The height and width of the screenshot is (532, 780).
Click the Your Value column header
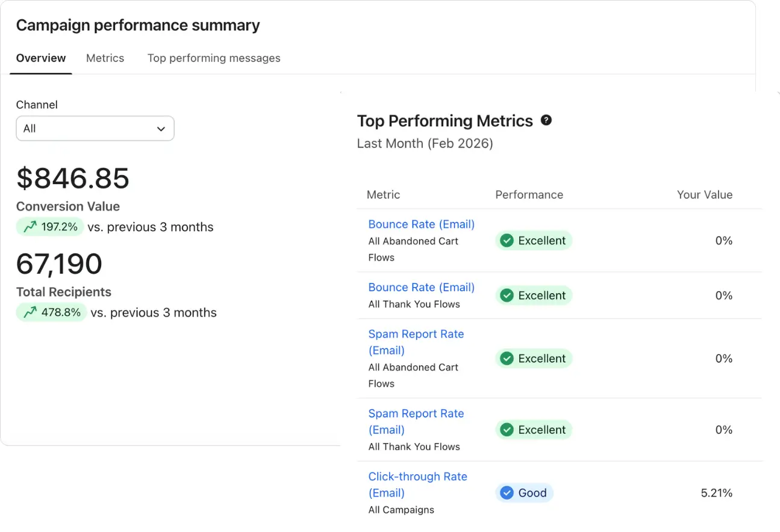click(705, 194)
